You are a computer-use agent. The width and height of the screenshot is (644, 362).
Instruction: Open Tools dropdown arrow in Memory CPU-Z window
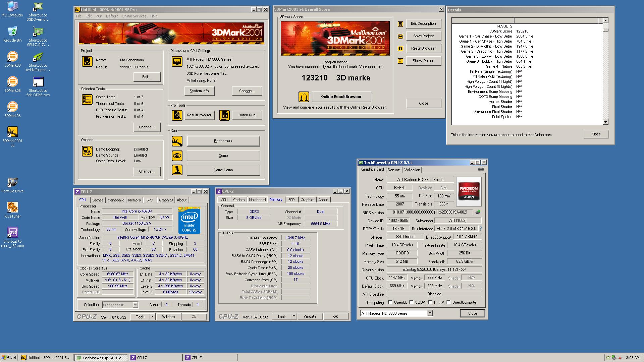click(294, 316)
